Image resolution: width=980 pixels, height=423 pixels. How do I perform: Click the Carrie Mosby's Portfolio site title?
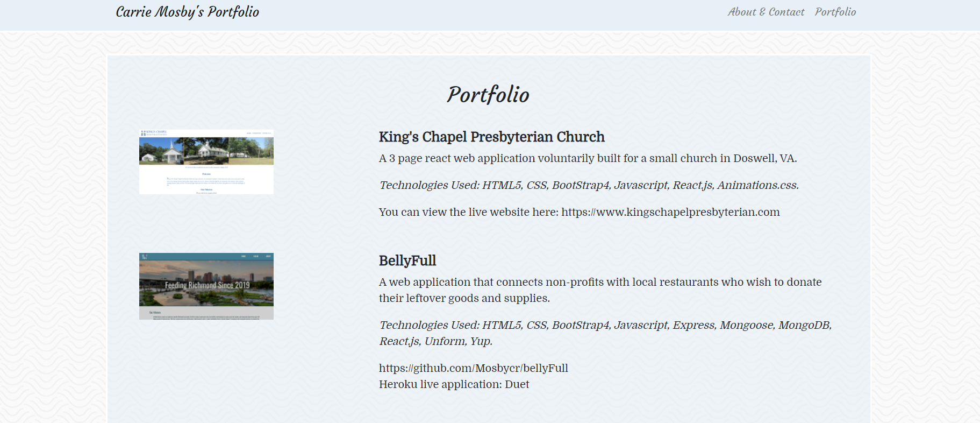click(187, 11)
